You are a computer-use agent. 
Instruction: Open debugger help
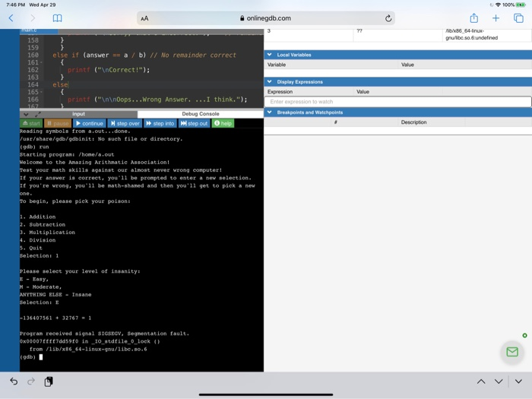click(x=223, y=123)
